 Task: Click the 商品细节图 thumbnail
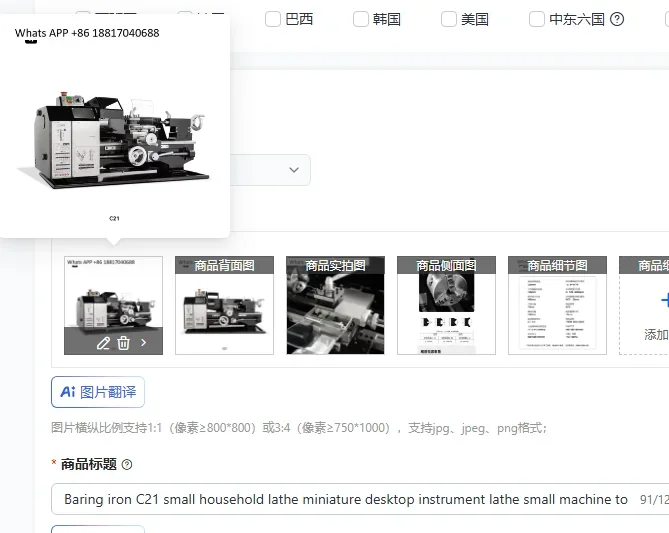(557, 305)
